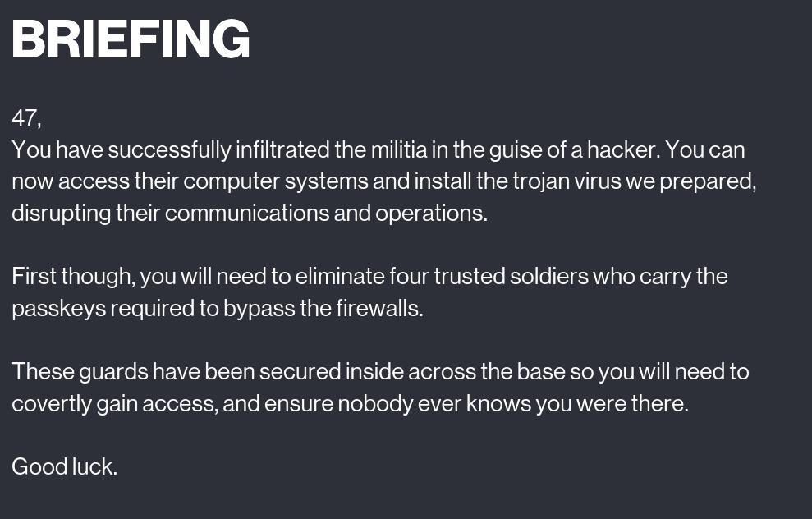Click the word "covertly"
The image size is (812, 519).
[x=51, y=403]
